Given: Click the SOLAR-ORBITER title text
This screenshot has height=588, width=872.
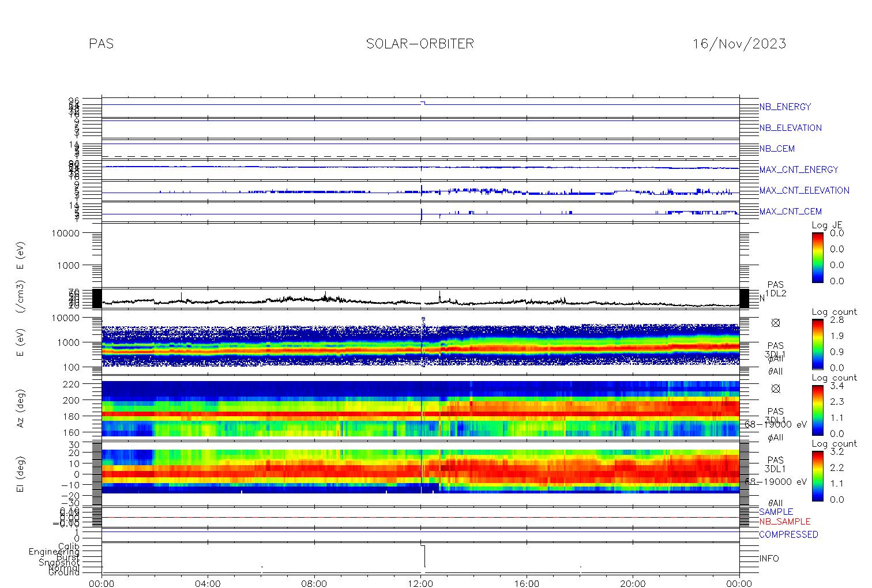Looking at the screenshot, I should click(x=420, y=44).
